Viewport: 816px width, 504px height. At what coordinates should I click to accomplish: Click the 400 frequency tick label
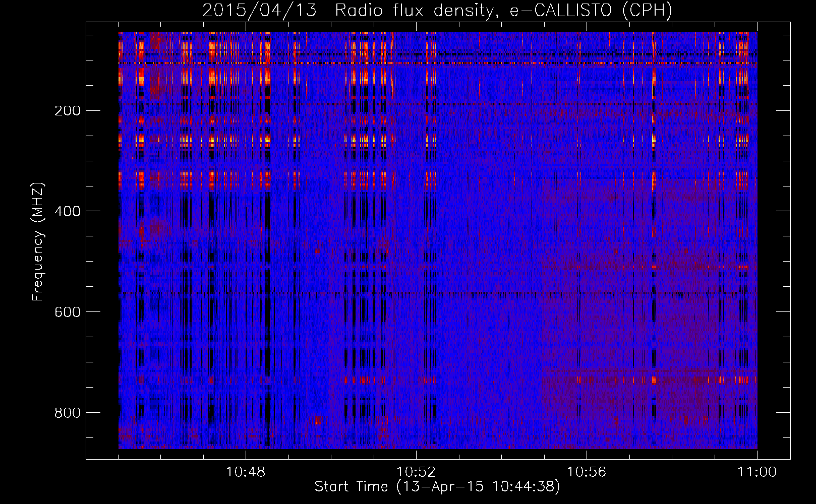pyautogui.click(x=68, y=211)
